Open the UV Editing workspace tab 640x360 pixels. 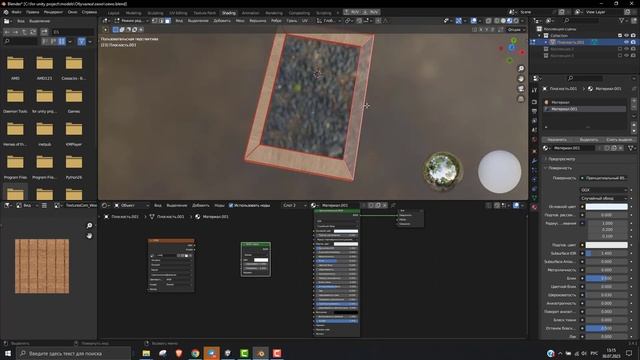(178, 13)
